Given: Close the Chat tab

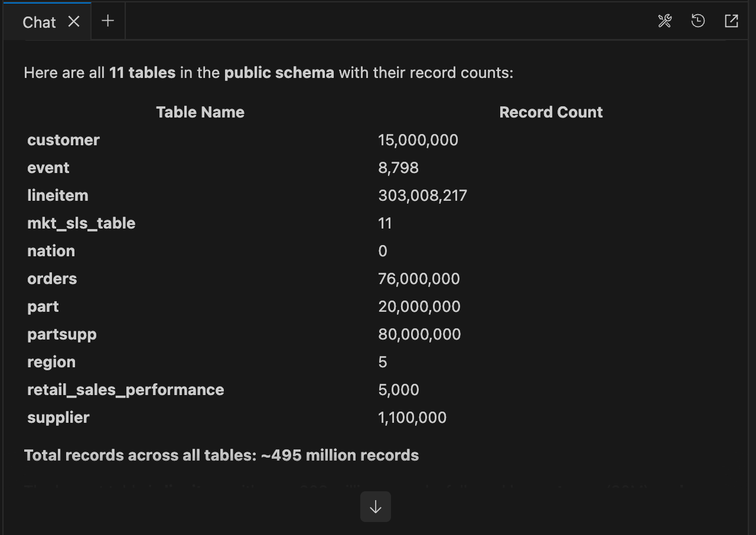Looking at the screenshot, I should pyautogui.click(x=73, y=21).
